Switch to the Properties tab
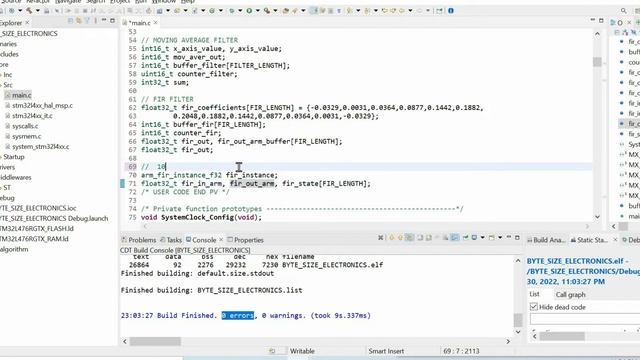This screenshot has width=640, height=360. tap(245, 240)
